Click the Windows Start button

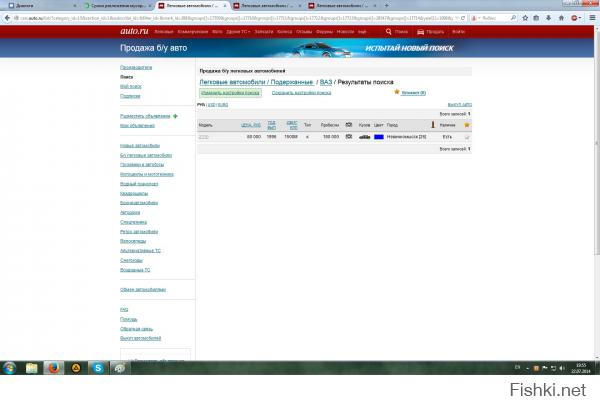(9, 368)
